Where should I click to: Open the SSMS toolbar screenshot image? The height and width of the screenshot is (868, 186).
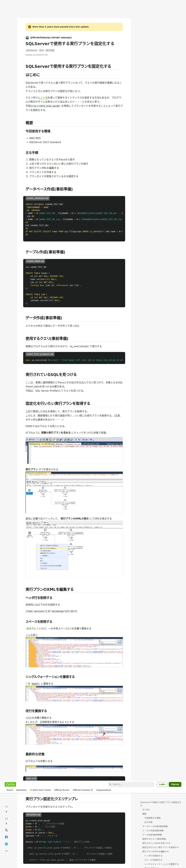tap(74, 450)
